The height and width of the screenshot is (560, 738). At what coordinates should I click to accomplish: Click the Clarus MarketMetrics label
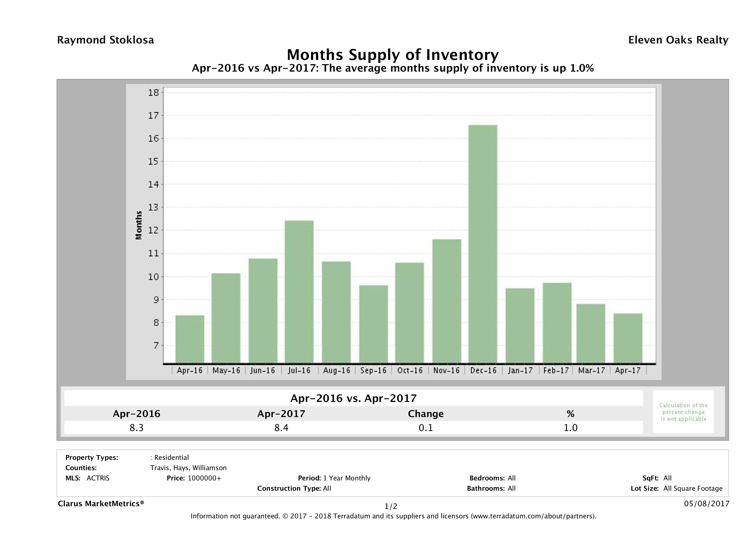[101, 503]
